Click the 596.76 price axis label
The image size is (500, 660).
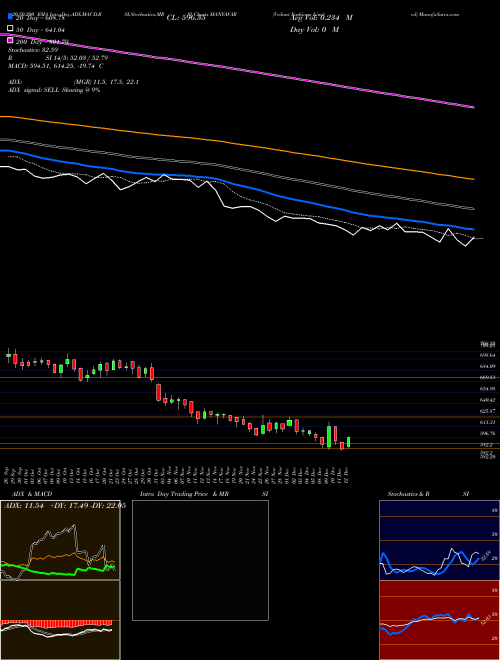pyautogui.click(x=486, y=433)
